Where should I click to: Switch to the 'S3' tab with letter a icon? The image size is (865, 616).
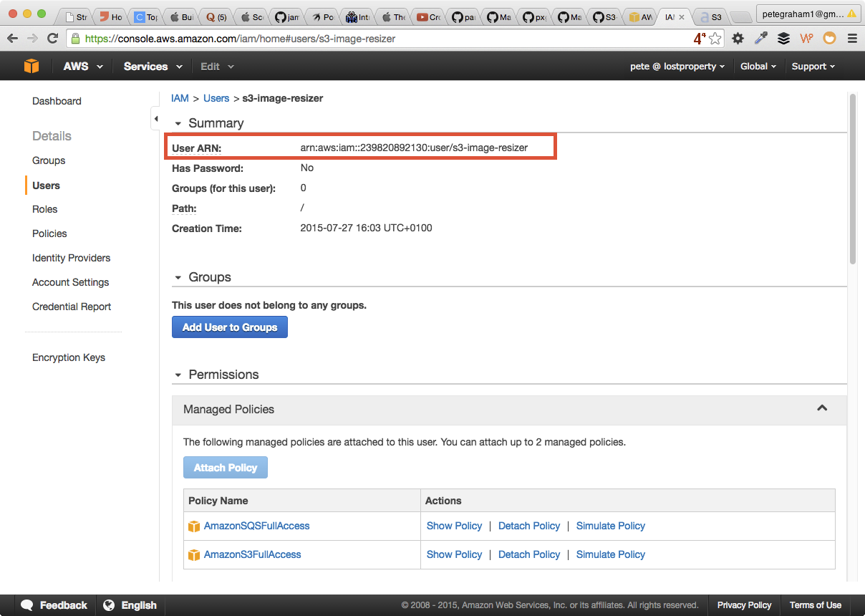(x=711, y=17)
